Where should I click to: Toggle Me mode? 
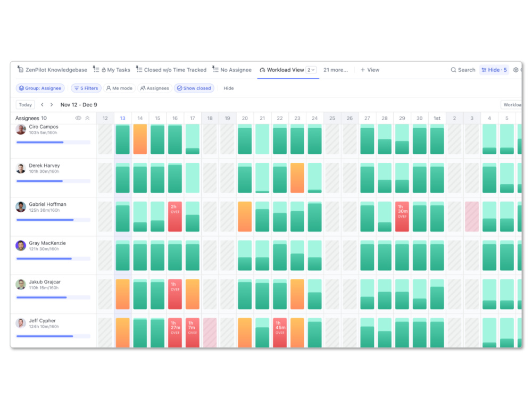(x=119, y=88)
